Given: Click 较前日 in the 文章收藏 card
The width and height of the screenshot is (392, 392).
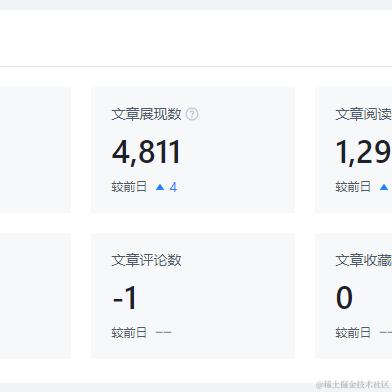Looking at the screenshot, I should (x=353, y=332).
